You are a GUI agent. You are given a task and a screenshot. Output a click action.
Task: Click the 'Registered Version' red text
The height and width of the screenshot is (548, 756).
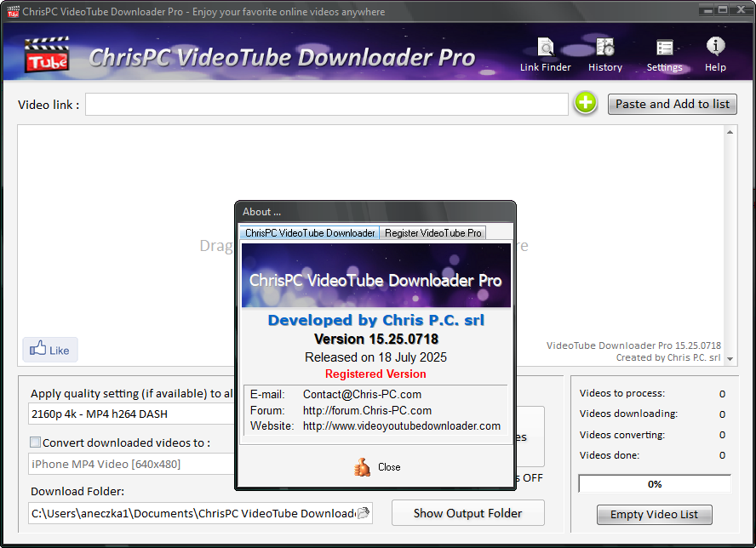(x=375, y=374)
